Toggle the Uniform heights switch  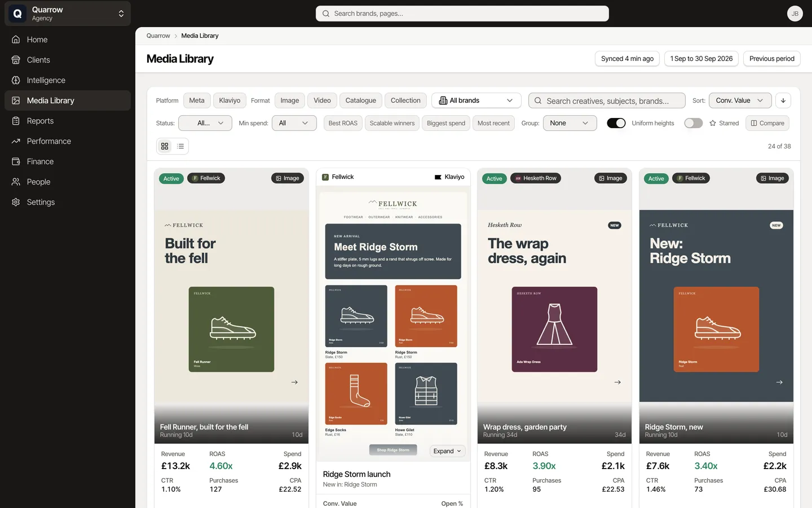tap(616, 123)
